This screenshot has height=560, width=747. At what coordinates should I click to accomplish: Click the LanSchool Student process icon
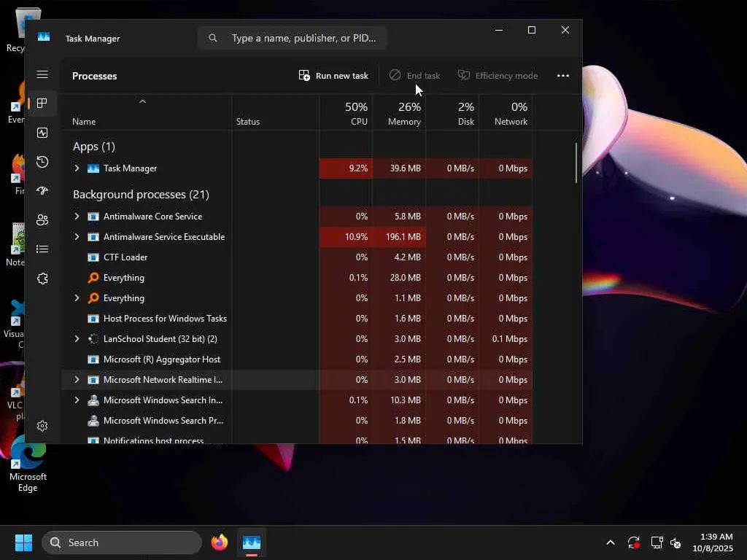[x=93, y=339]
